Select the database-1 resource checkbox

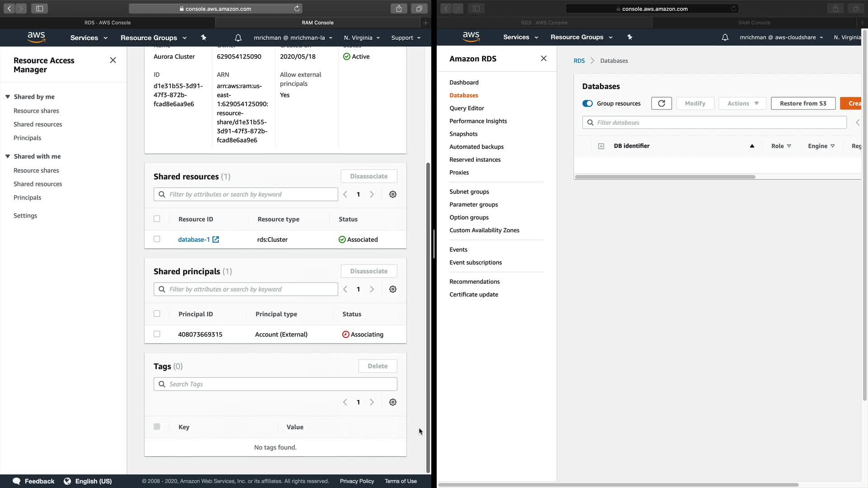point(157,239)
